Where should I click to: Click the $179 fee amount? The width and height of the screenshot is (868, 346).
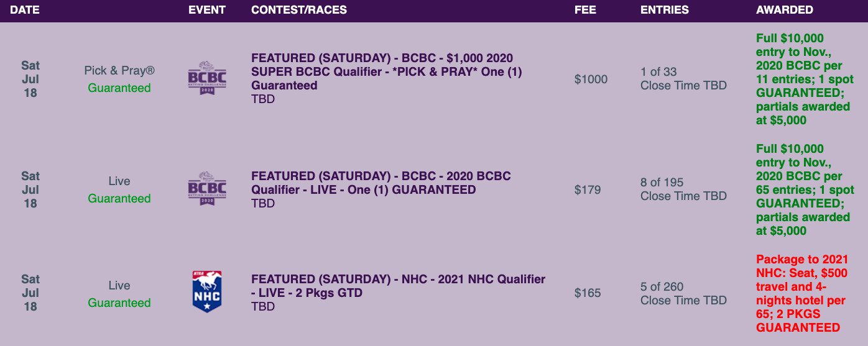(588, 189)
